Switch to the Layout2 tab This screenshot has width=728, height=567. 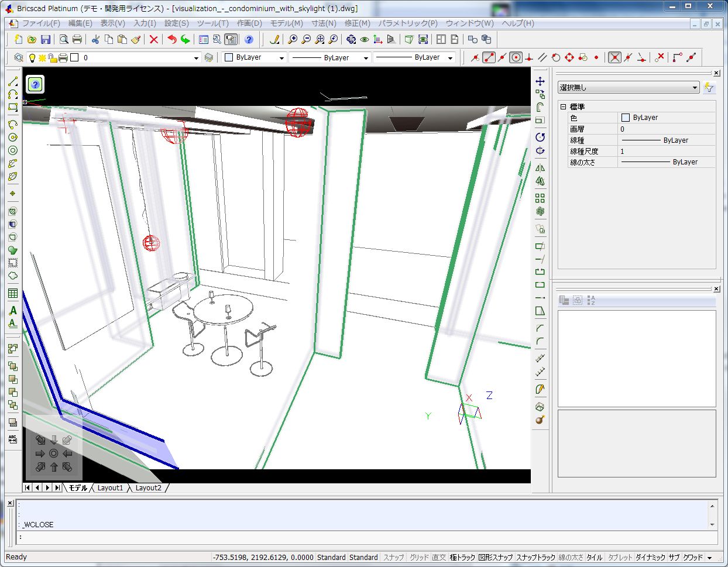pos(148,487)
